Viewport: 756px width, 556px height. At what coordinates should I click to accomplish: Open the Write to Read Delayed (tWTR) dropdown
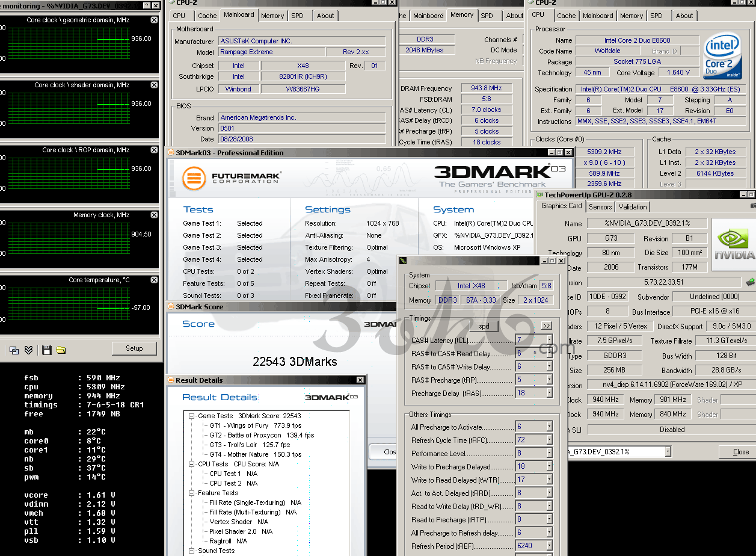pos(549,480)
